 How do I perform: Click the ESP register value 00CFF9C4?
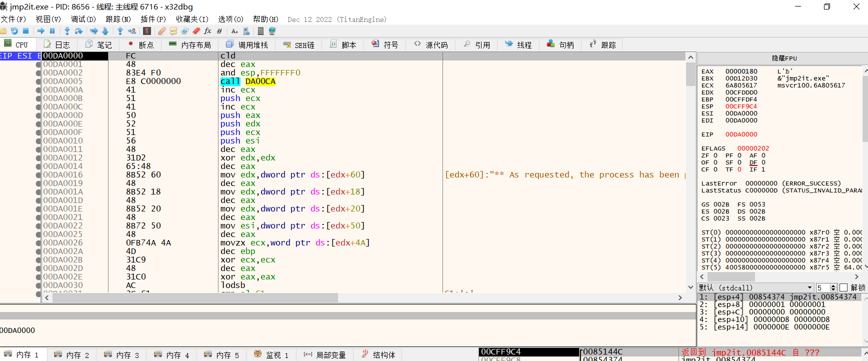point(741,106)
